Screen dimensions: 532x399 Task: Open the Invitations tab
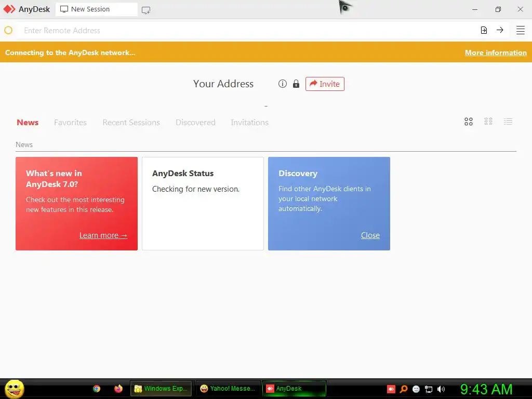click(x=249, y=123)
